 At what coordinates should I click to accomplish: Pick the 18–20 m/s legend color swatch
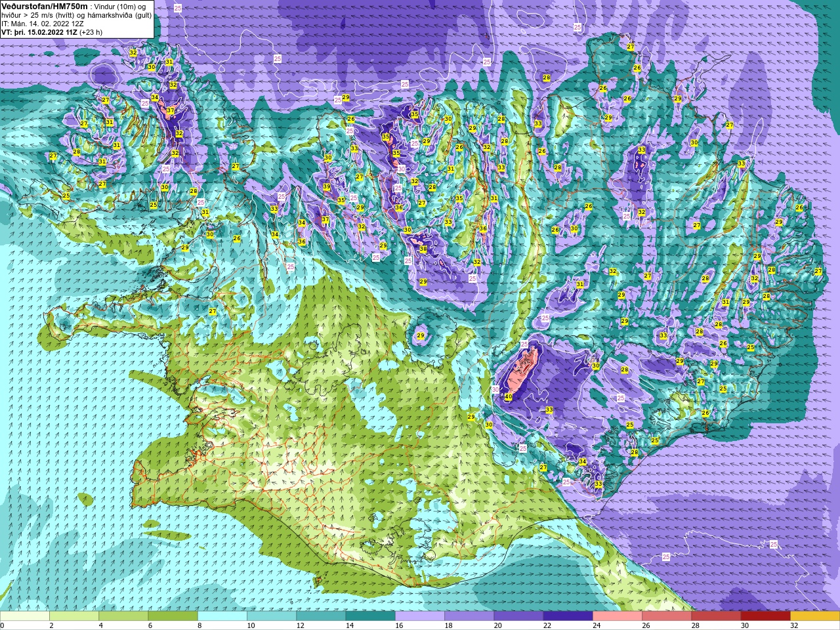click(x=469, y=616)
